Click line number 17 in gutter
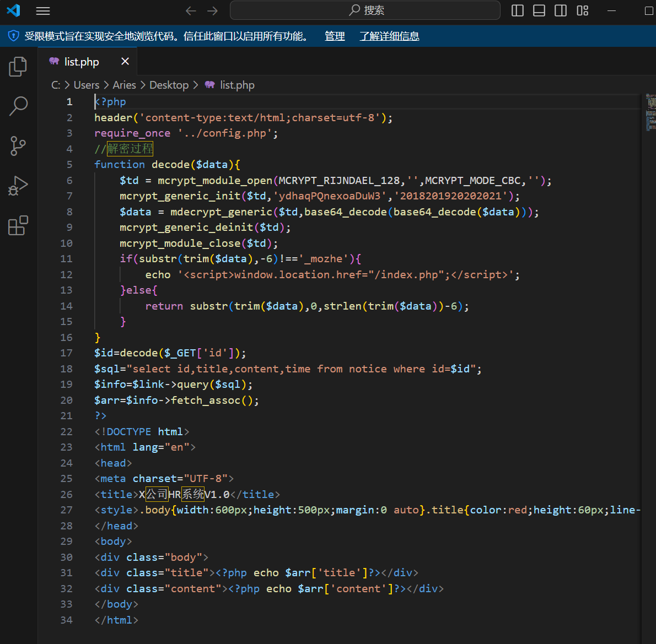656x644 pixels. click(x=66, y=353)
